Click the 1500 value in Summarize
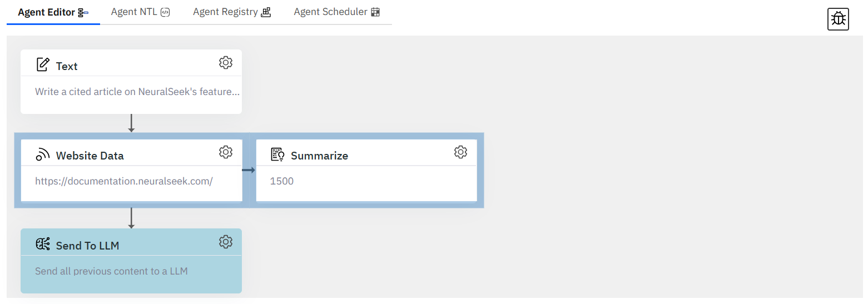The height and width of the screenshot is (304, 868). [282, 181]
